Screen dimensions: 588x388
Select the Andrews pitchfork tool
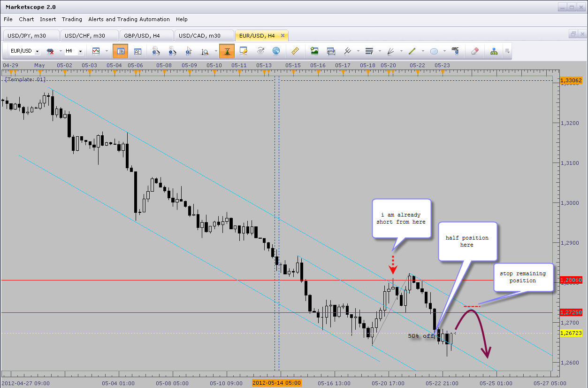click(x=348, y=51)
